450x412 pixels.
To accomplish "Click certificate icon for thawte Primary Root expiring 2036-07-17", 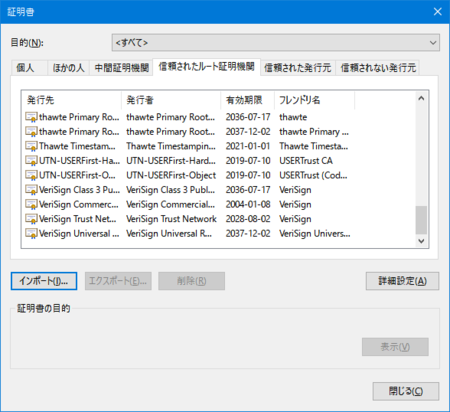I will (x=31, y=117).
